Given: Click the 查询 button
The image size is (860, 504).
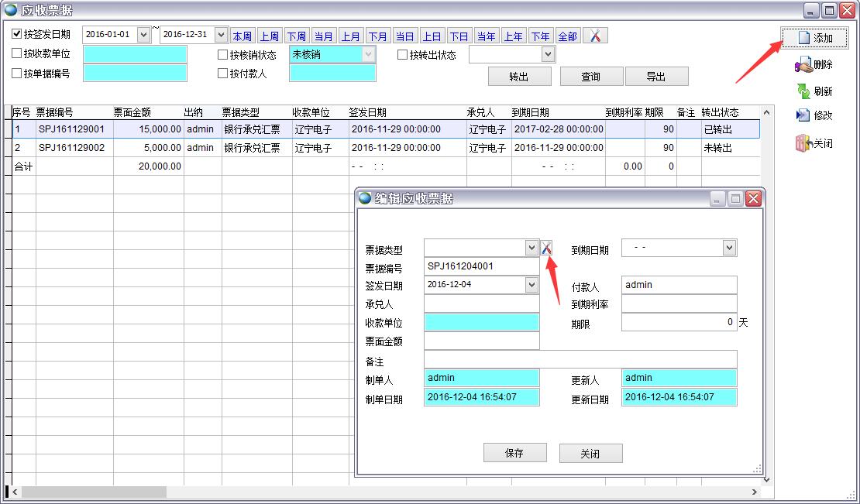Looking at the screenshot, I should [x=590, y=77].
